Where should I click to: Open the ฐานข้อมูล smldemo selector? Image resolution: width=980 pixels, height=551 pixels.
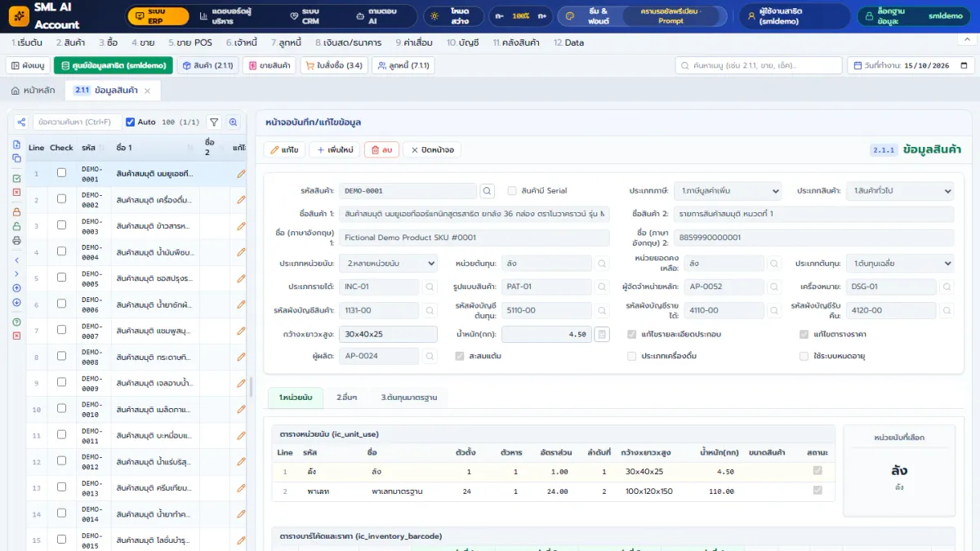pos(915,16)
